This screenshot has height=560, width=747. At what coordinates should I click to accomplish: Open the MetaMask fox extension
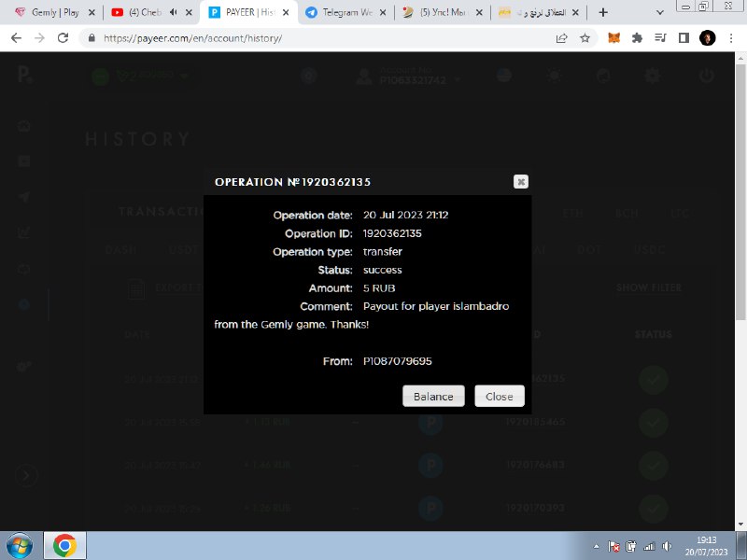[613, 38]
